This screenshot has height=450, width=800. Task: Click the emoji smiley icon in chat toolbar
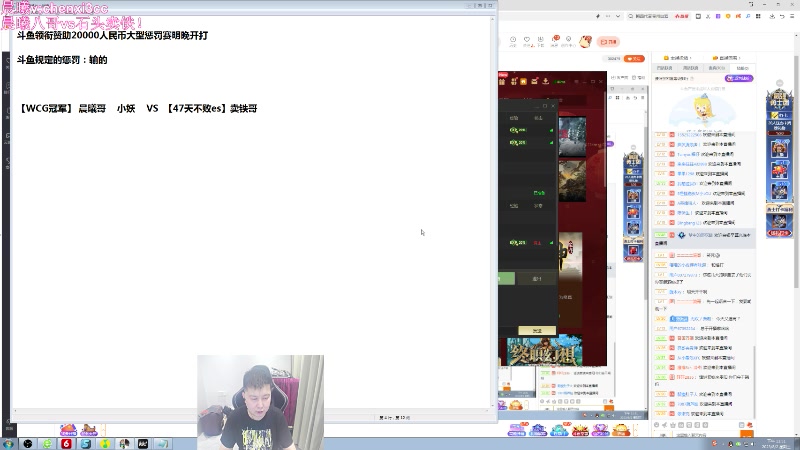pos(657,425)
